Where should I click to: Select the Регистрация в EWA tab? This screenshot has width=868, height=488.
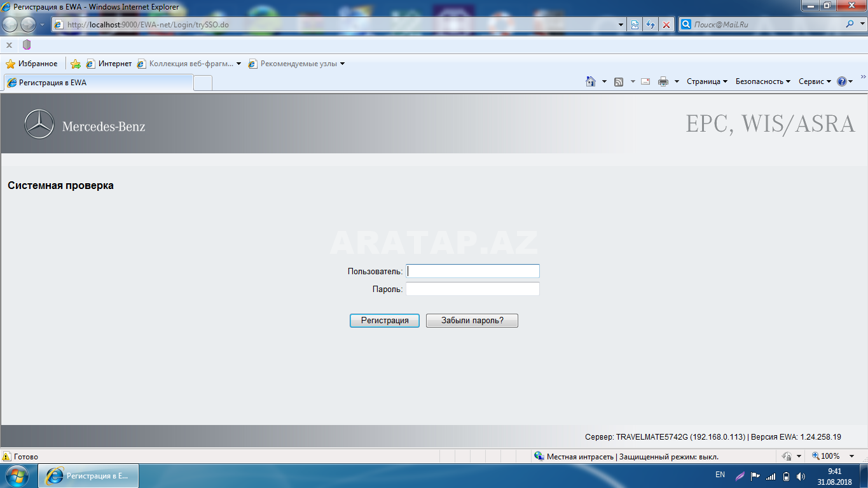tap(99, 83)
